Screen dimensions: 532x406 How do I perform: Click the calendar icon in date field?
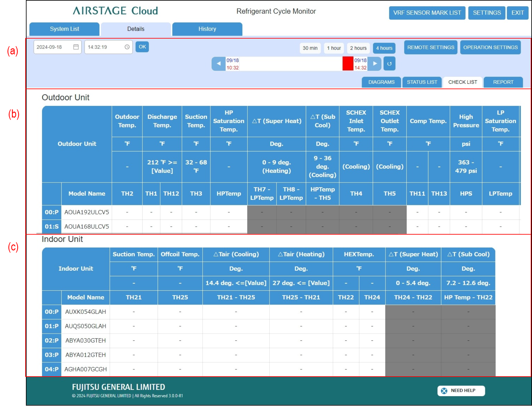tap(76, 47)
